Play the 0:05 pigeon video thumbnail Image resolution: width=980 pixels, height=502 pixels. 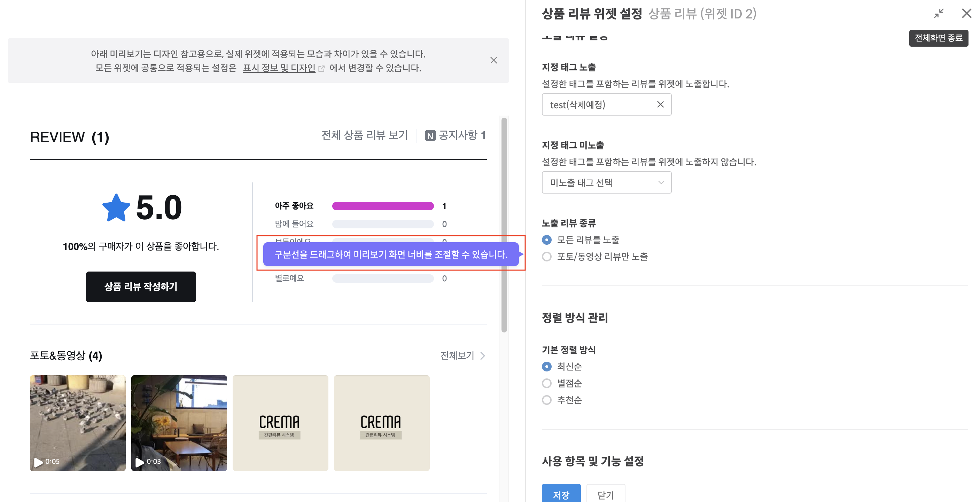pyautogui.click(x=78, y=423)
